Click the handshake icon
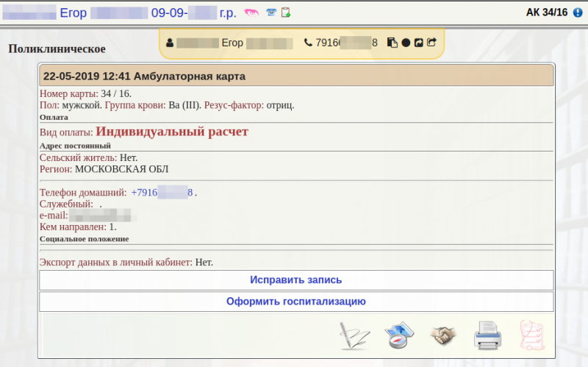Screen dimensions: 588x367 click(x=443, y=335)
